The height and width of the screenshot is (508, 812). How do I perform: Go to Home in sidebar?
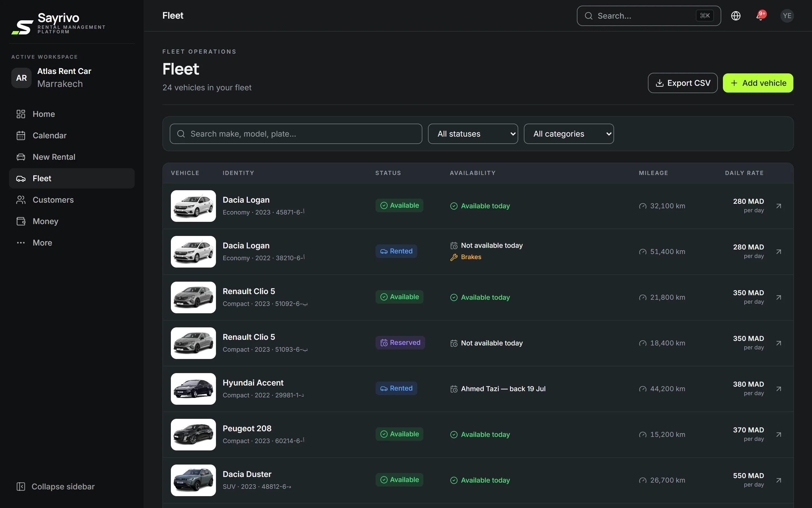pos(72,114)
